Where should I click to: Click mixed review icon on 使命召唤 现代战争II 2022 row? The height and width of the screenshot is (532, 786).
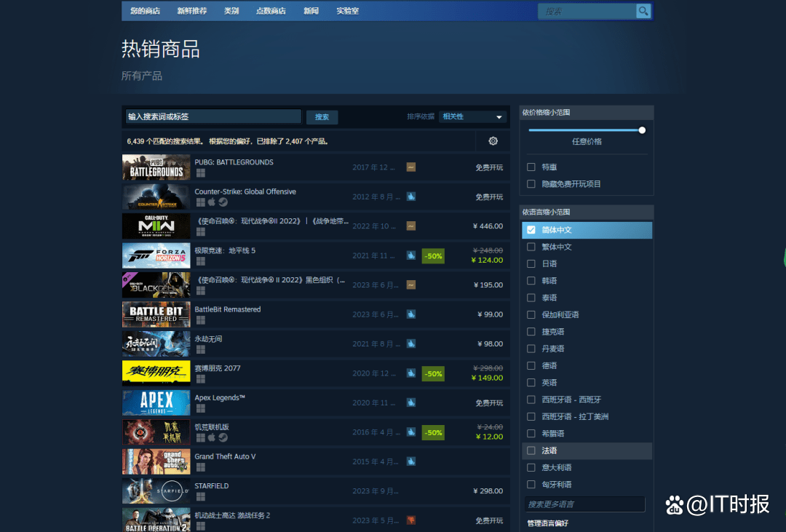[x=411, y=226]
